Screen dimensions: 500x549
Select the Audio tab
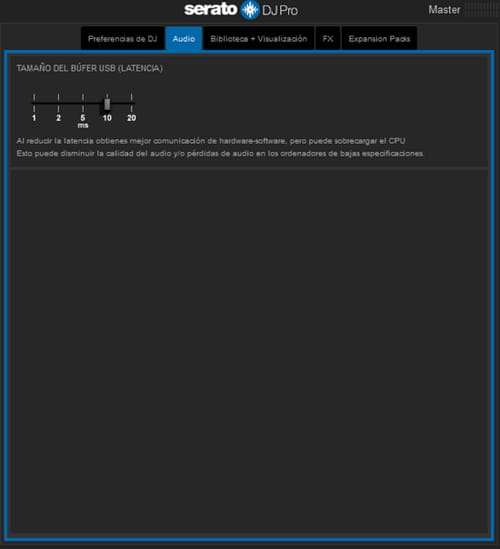(x=183, y=39)
